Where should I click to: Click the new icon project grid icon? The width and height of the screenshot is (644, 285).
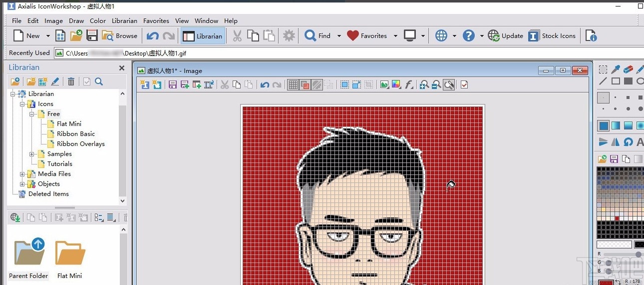point(60,35)
